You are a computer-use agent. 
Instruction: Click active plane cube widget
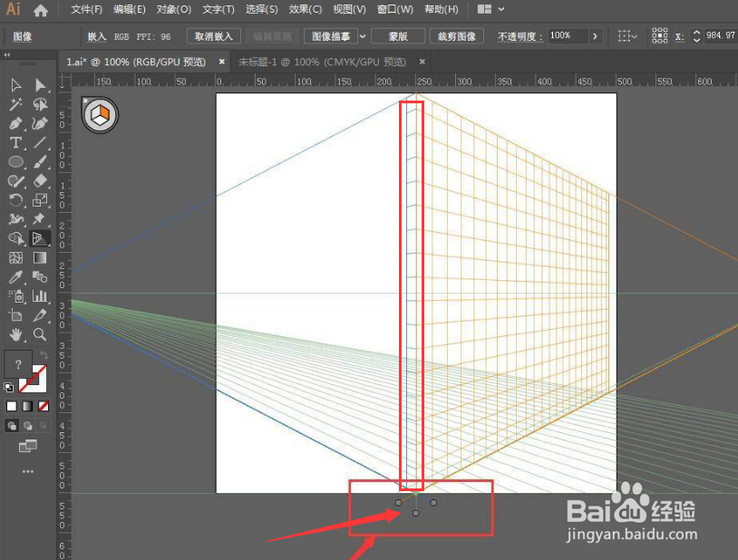(100, 115)
